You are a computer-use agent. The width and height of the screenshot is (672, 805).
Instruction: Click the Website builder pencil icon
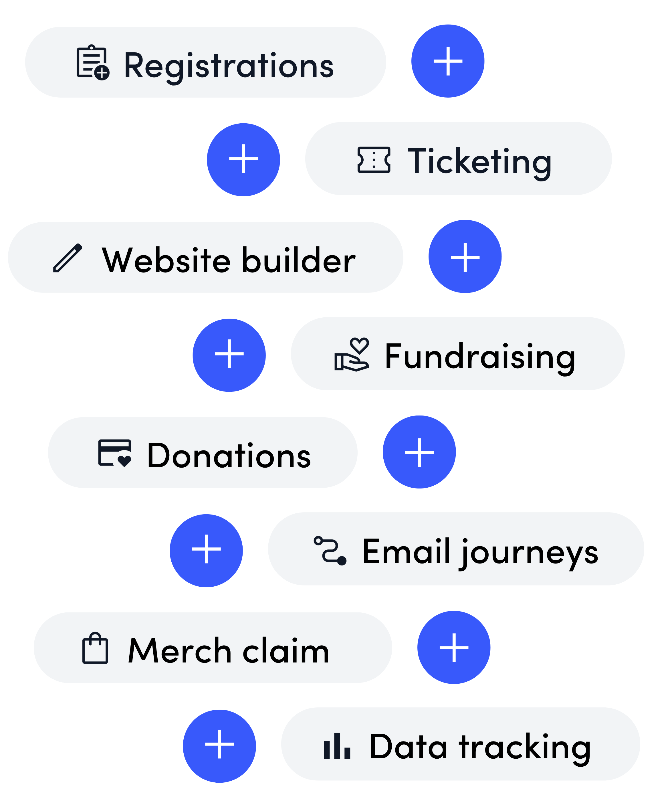point(68,258)
